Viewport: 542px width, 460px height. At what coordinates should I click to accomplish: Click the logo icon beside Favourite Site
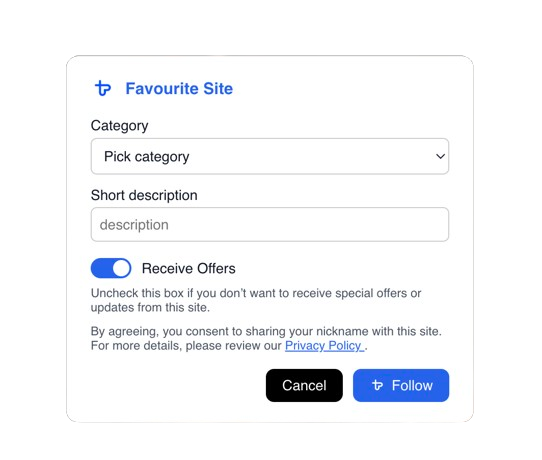click(x=103, y=88)
